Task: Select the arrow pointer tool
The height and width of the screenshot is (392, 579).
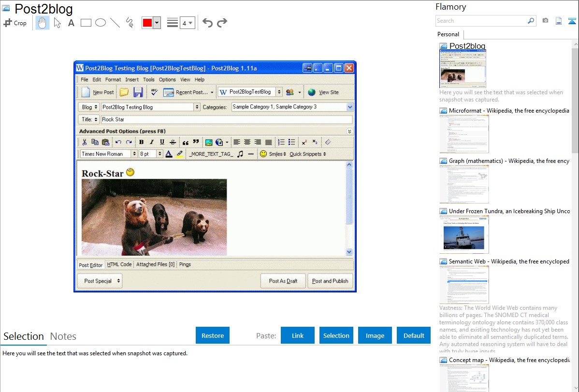Action: click(x=58, y=23)
